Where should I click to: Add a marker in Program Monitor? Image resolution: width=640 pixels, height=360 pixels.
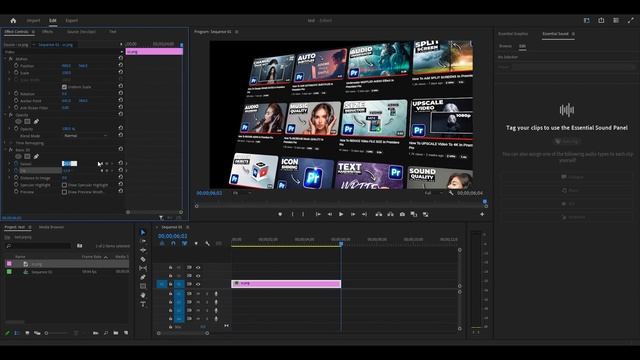coord(280,214)
